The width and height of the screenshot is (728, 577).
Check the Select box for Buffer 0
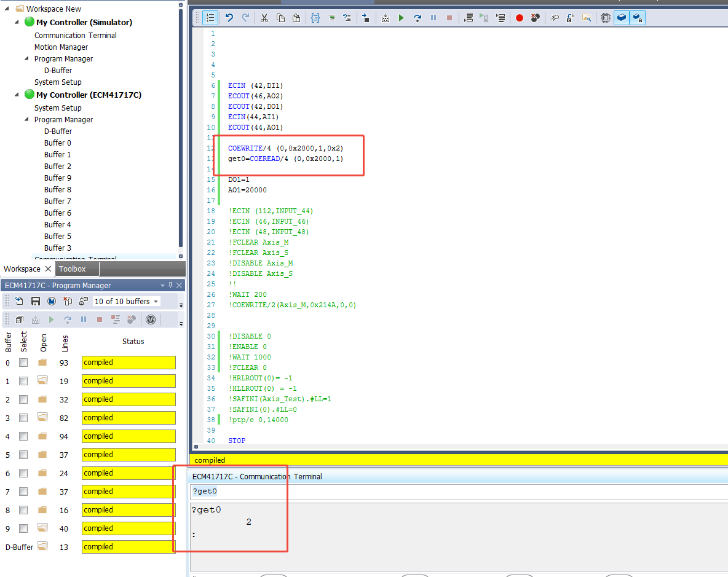click(x=23, y=363)
